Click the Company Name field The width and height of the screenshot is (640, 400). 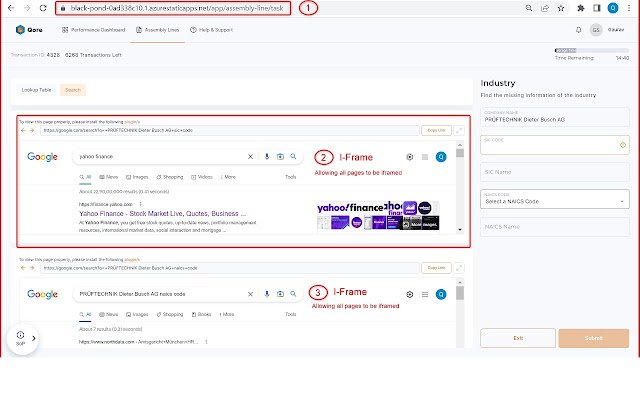point(555,117)
